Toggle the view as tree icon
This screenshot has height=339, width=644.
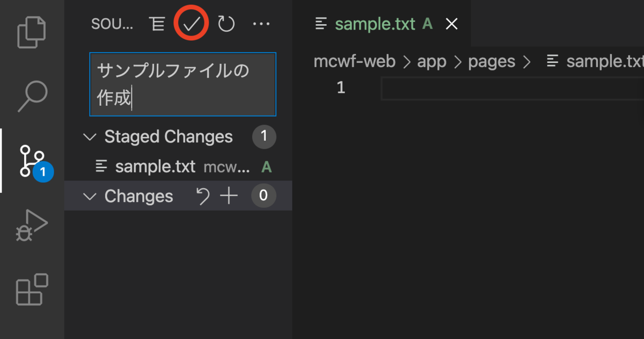pyautogui.click(x=157, y=24)
